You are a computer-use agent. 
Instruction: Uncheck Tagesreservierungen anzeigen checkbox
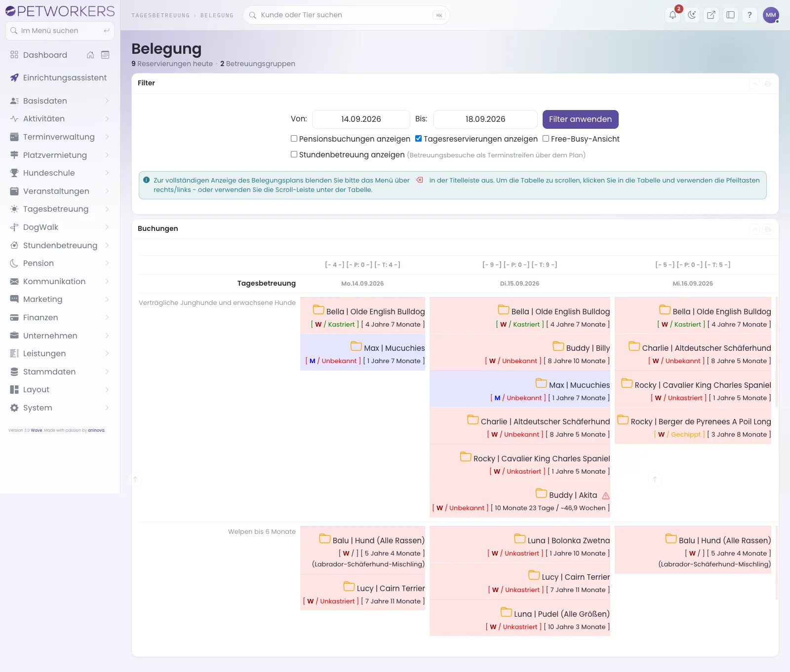tap(418, 139)
